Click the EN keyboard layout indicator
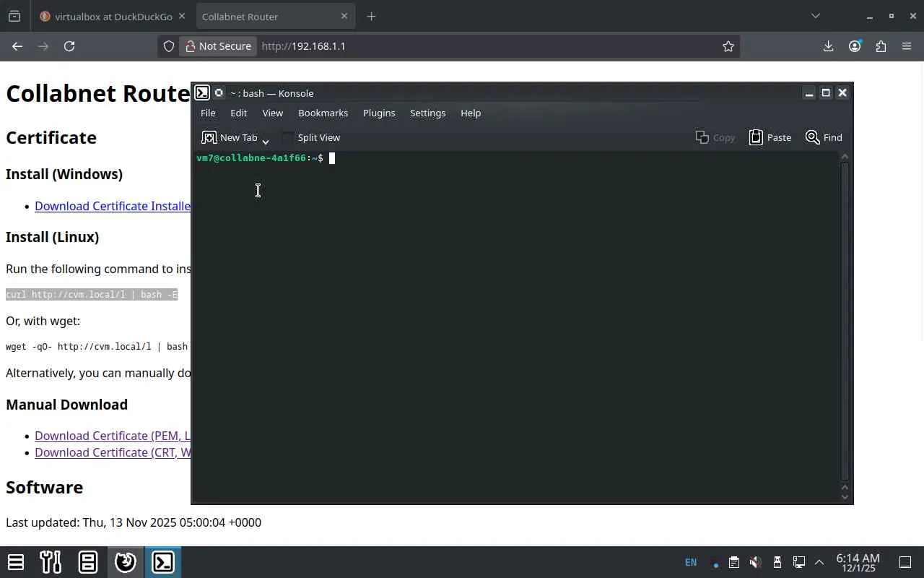924x578 pixels. click(691, 562)
